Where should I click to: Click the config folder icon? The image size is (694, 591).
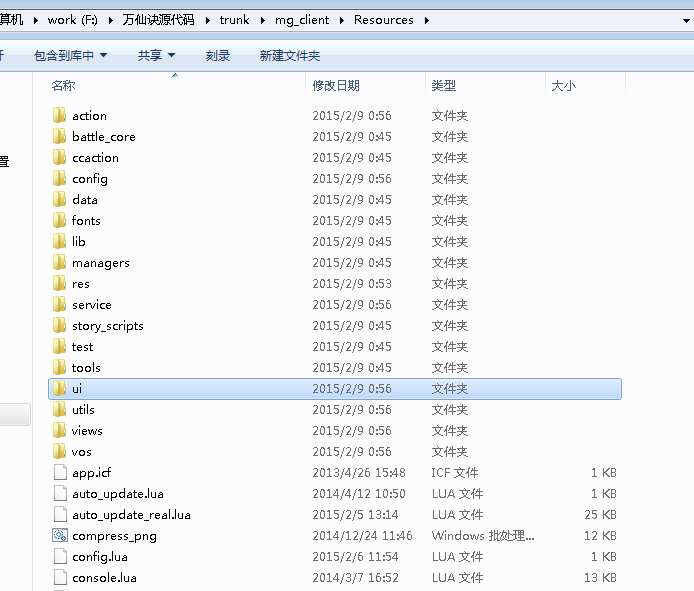point(60,179)
